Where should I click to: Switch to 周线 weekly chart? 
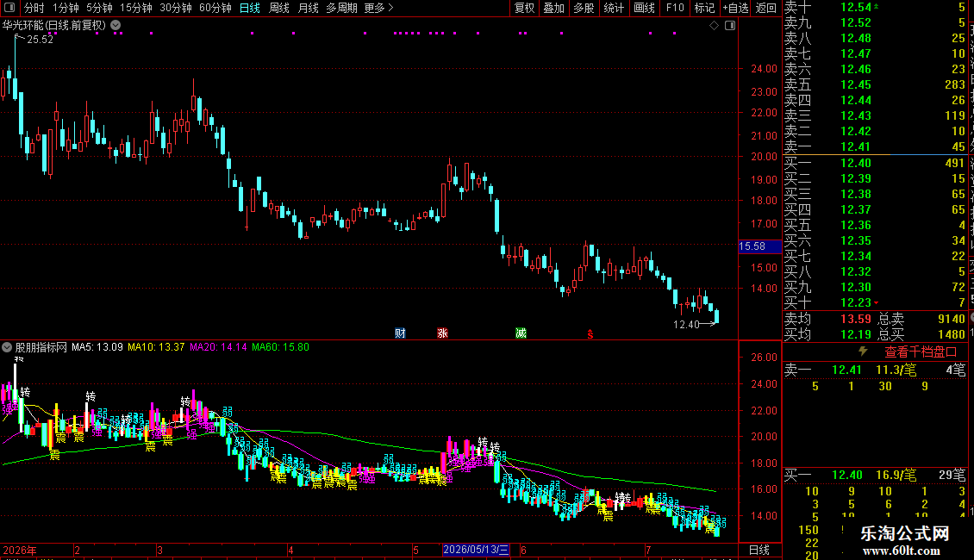pos(279,8)
